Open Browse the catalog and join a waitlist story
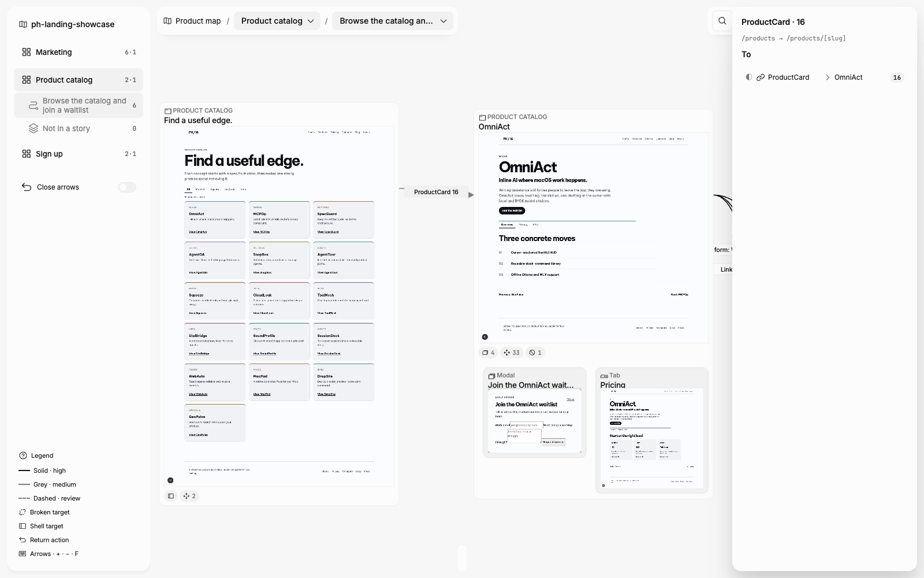The image size is (924, 578). tap(79, 105)
